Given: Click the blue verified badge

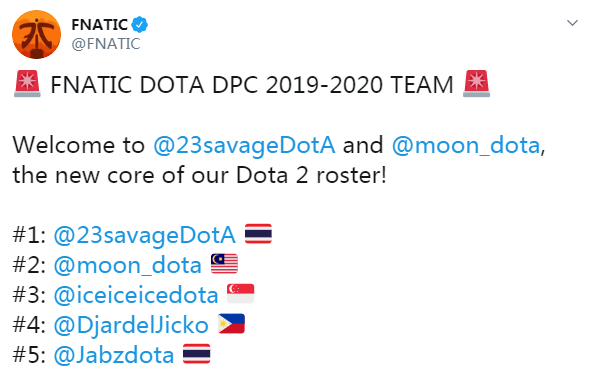Looking at the screenshot, I should click(x=140, y=25).
